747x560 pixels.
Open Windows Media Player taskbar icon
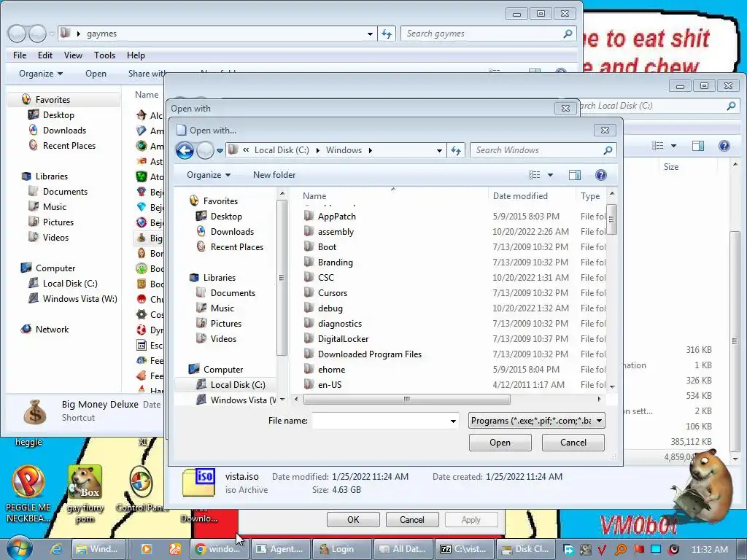[146, 549]
